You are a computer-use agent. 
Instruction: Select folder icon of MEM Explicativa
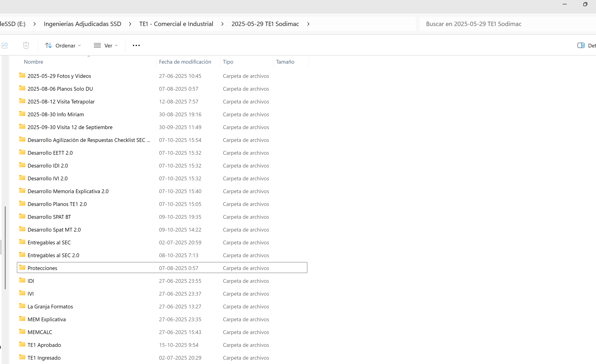(x=22, y=319)
